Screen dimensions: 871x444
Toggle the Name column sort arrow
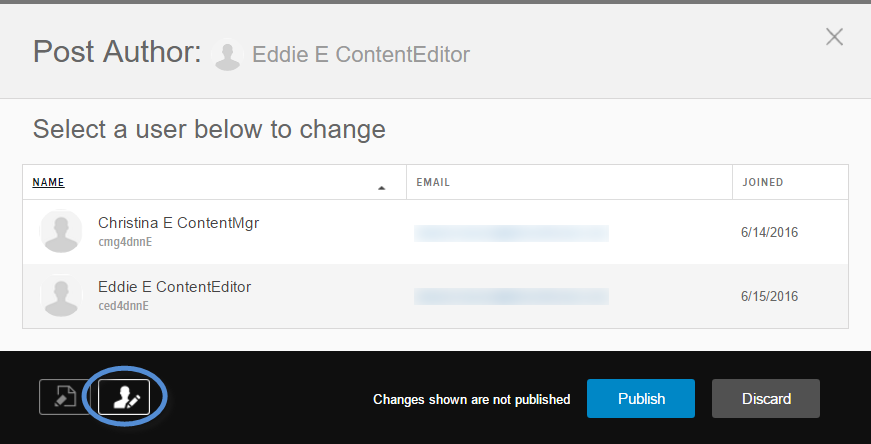[381, 187]
